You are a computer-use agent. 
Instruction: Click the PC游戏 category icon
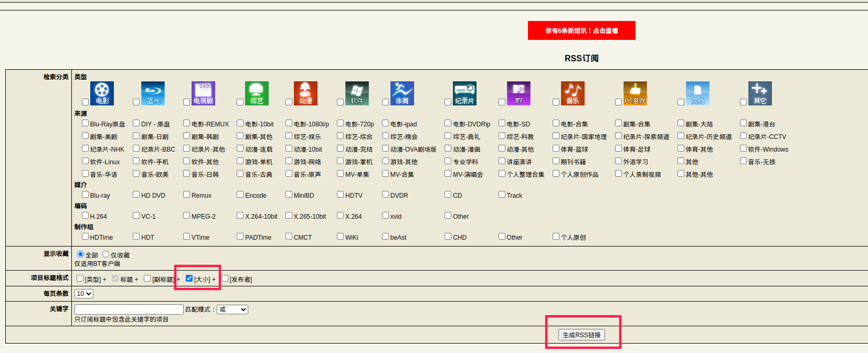[635, 93]
